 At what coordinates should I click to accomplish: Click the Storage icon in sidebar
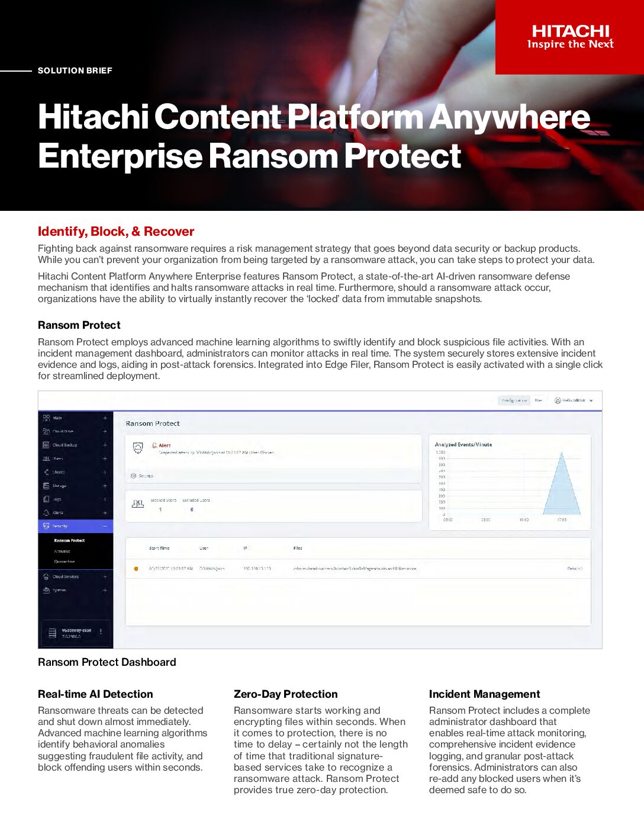(46, 486)
